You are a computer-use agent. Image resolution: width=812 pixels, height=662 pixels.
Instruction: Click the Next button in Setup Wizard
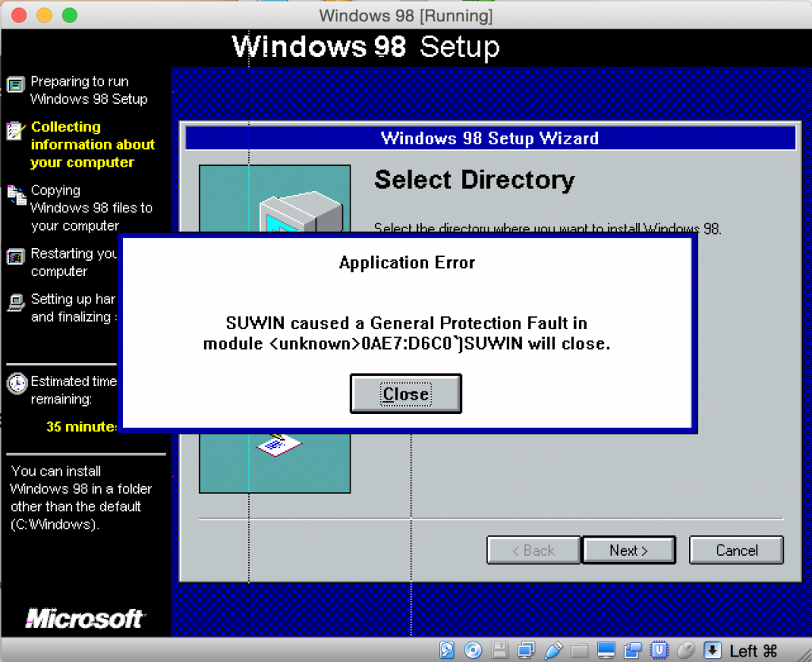(x=629, y=550)
